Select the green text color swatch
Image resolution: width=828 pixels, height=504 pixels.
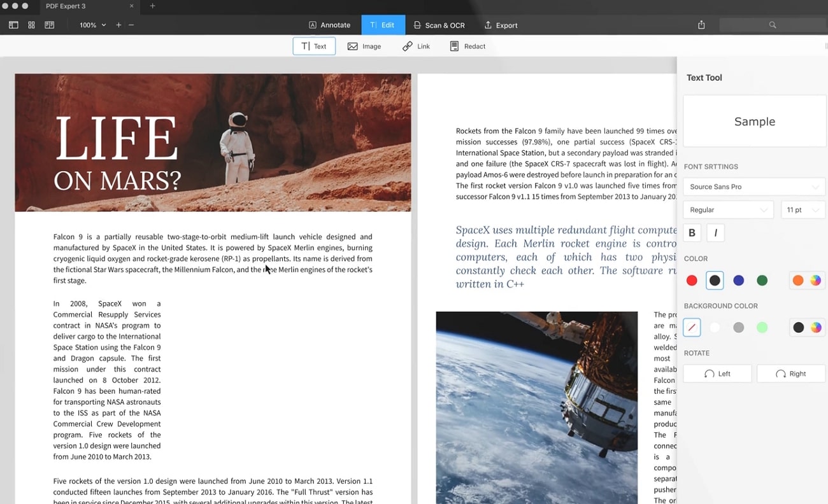pos(762,280)
